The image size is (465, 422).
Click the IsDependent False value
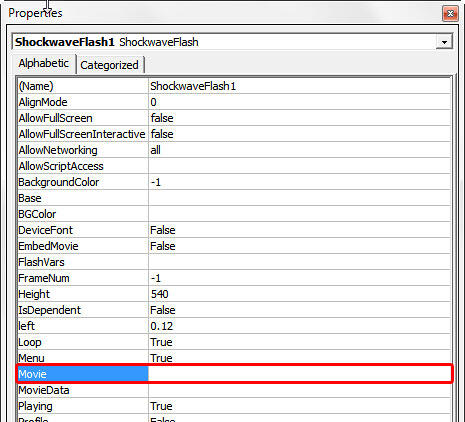(299, 310)
